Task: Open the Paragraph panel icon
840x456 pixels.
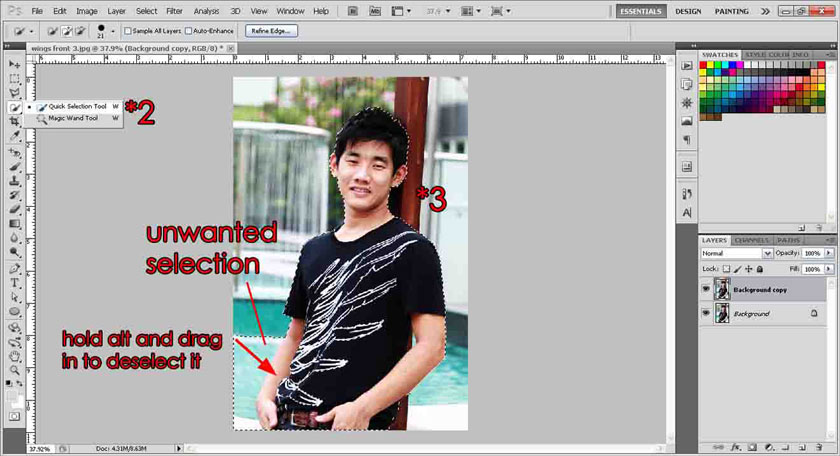Action: pyautogui.click(x=687, y=140)
